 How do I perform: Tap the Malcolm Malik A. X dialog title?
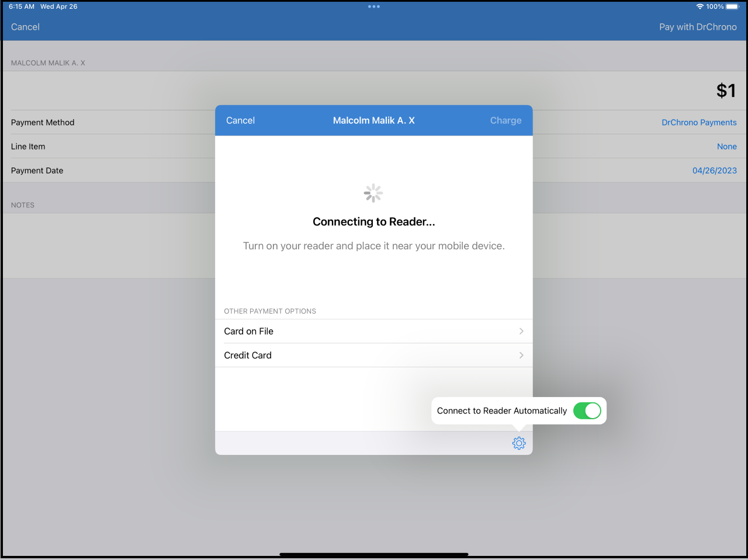coord(374,120)
